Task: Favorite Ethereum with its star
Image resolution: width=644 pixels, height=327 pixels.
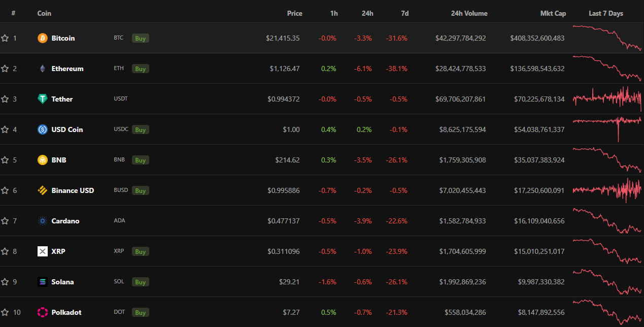Action: coord(5,69)
